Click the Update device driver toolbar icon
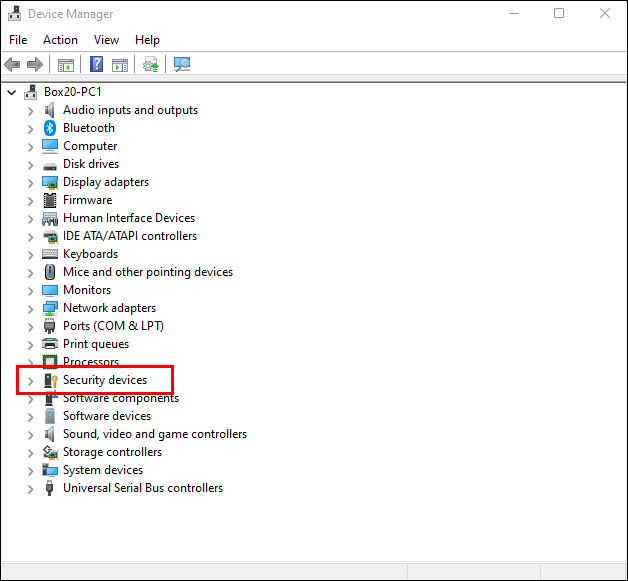Screen dimensions: 628x581 click(x=151, y=64)
